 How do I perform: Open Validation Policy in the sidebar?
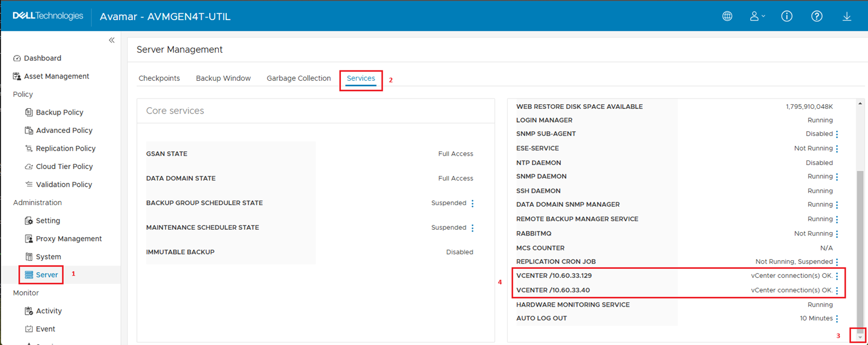click(x=64, y=185)
